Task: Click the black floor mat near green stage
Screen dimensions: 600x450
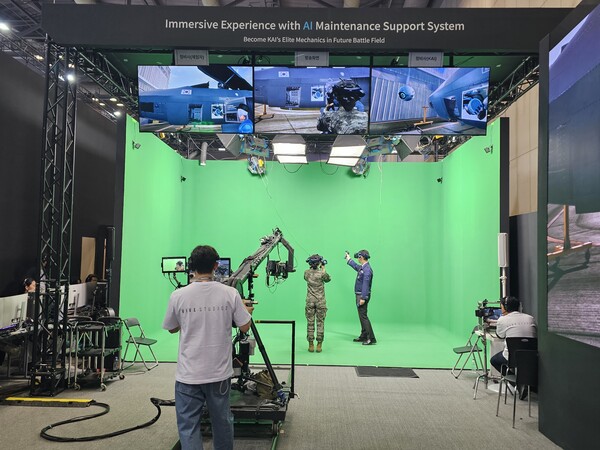Action: (x=386, y=372)
